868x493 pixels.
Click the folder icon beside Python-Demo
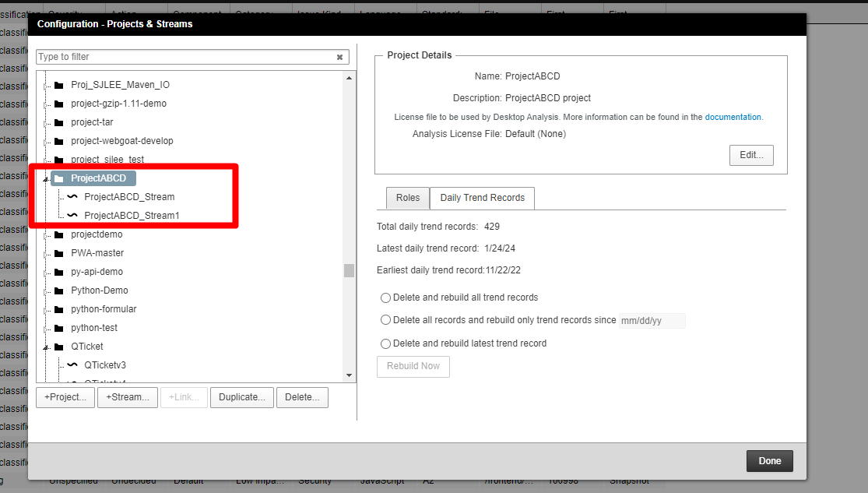(58, 290)
